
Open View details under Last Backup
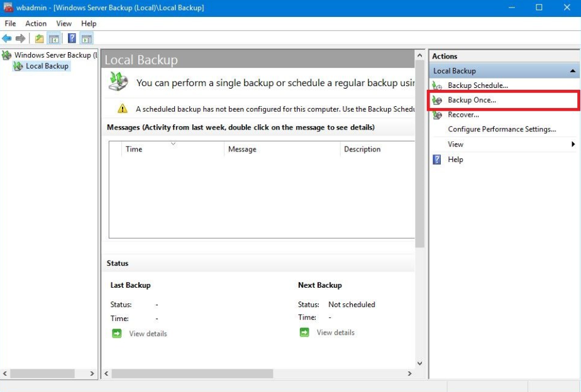point(148,334)
